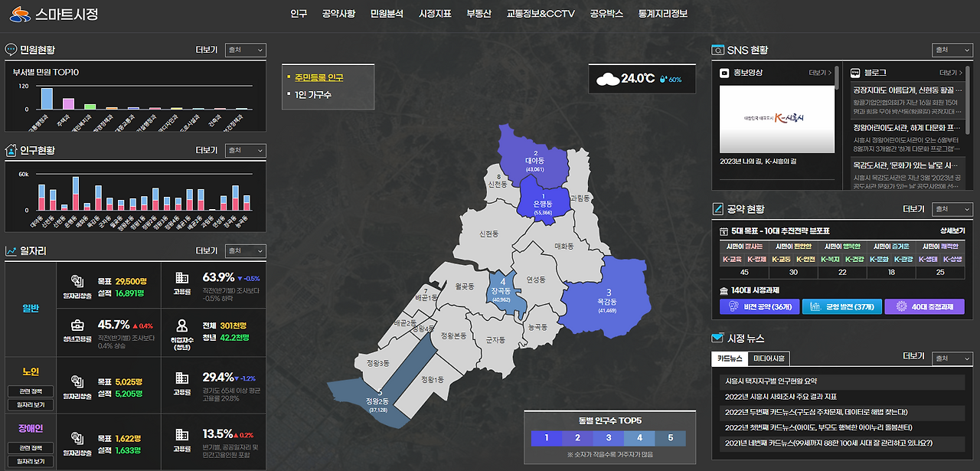
Task: Click 목감동 district on the map
Action: [609, 299]
